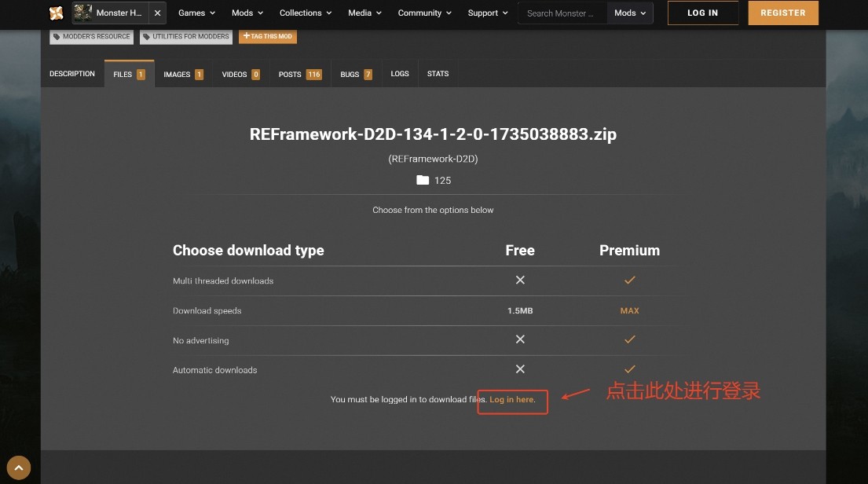This screenshot has width=868, height=484.
Task: Click the folder icon beside 125
Action: (x=423, y=181)
